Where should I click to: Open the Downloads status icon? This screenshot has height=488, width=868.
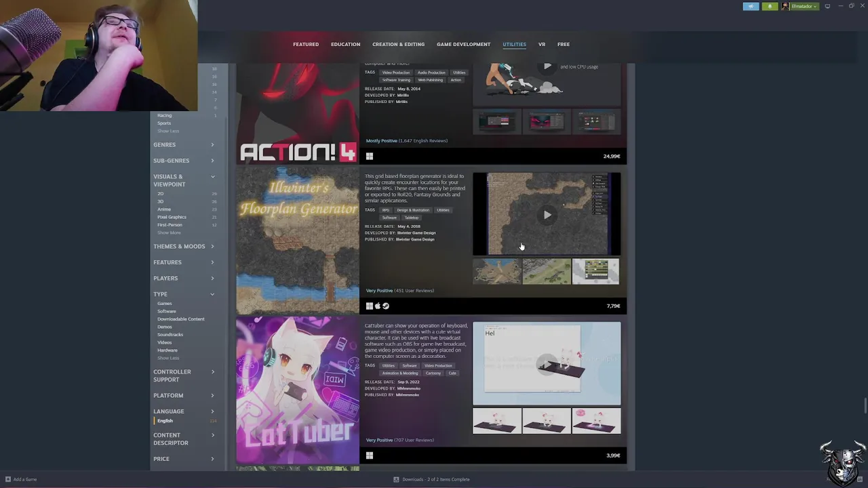point(396,479)
